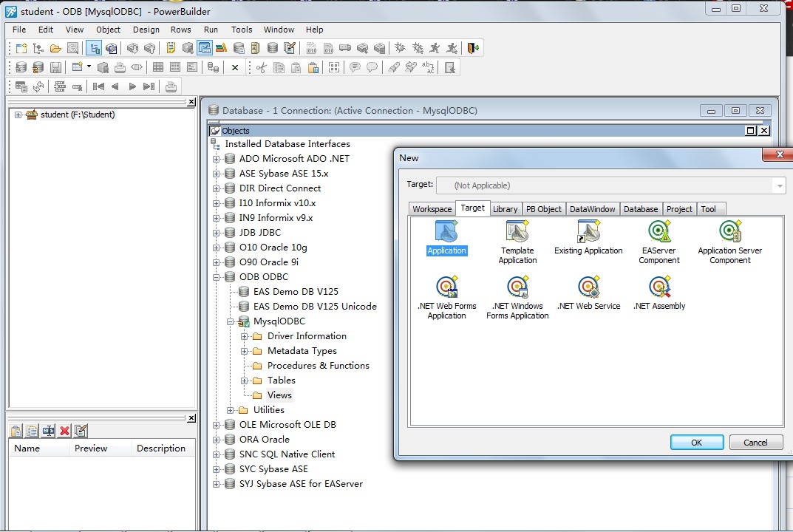Click OK in the New dialog
This screenshot has width=793, height=532.
(697, 443)
